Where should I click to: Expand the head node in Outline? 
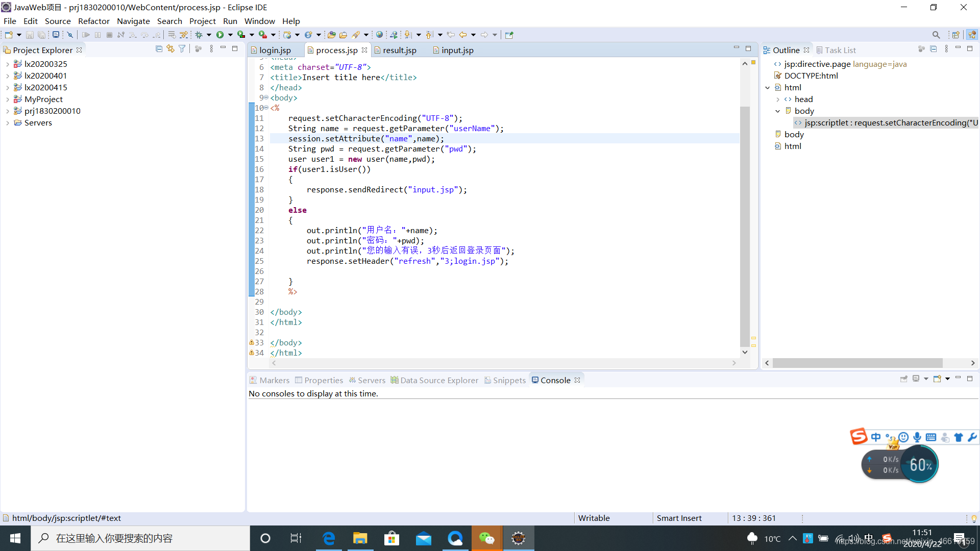coord(777,99)
